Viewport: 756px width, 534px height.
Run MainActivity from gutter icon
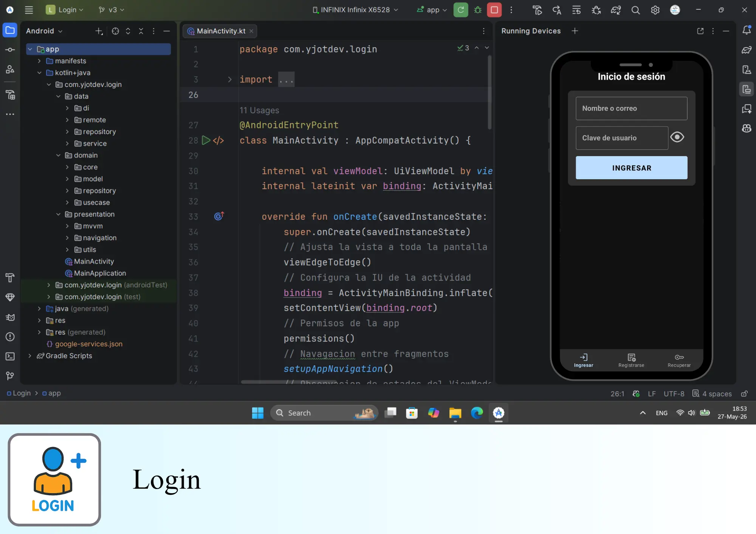206,140
